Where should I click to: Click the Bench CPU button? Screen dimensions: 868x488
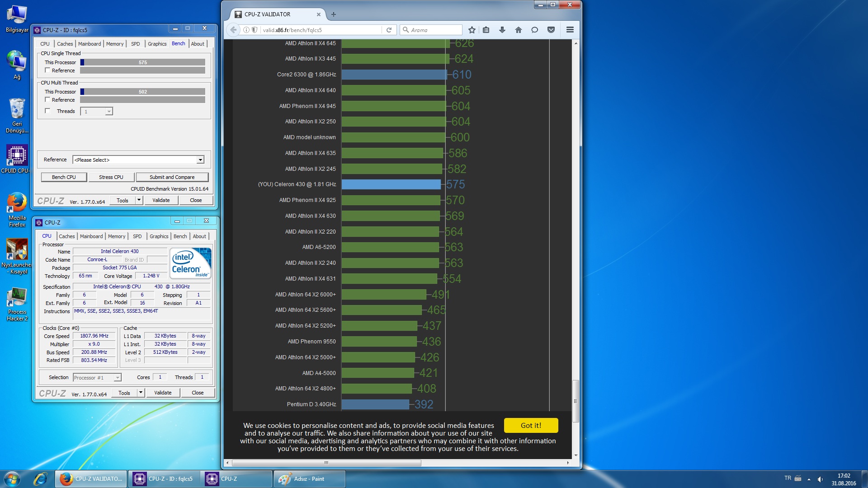pos(64,177)
